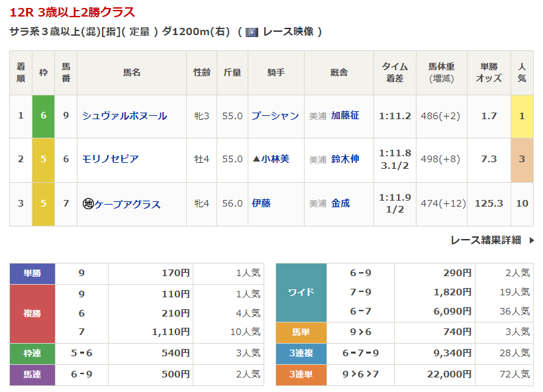Open trainer 加藤征's stable page
The height and width of the screenshot is (392, 543).
(345, 116)
